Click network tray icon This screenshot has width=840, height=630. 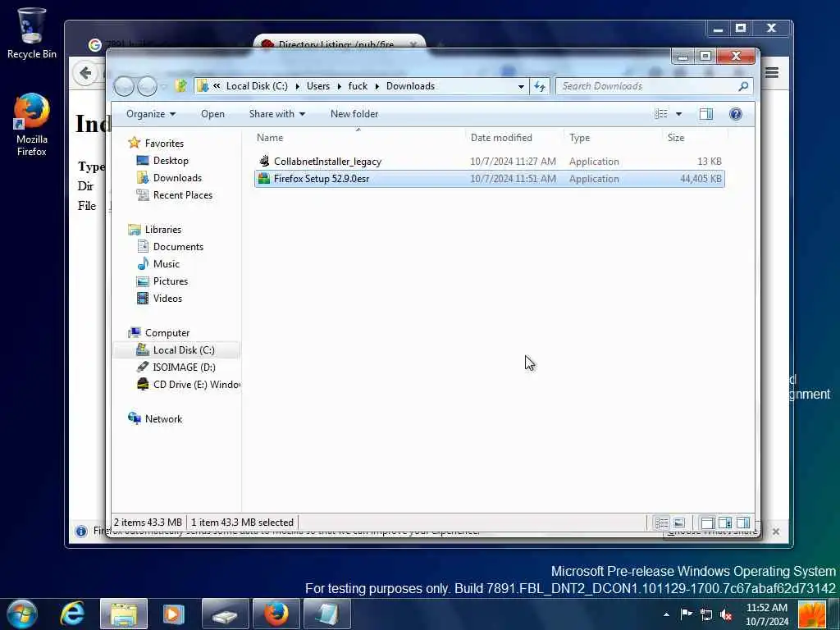(706, 614)
